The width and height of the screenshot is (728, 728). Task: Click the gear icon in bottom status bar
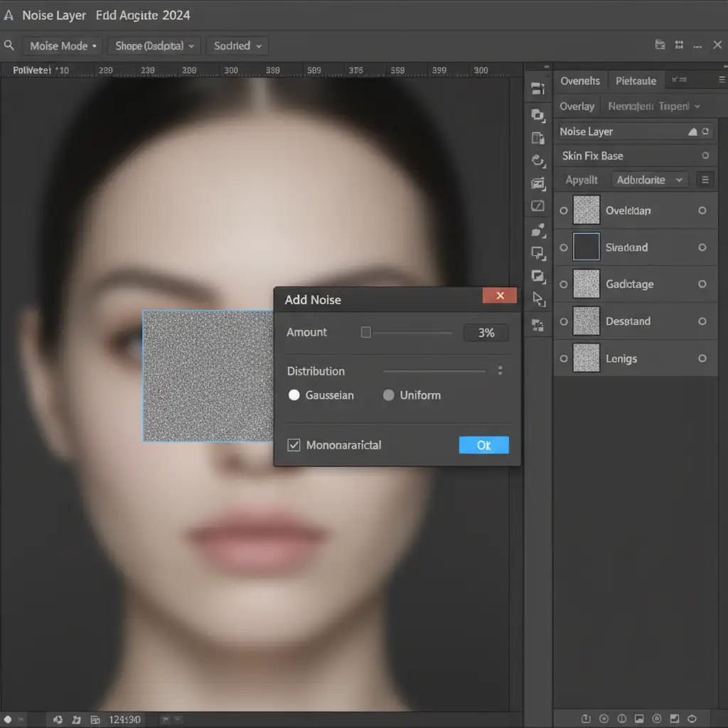(x=58, y=719)
